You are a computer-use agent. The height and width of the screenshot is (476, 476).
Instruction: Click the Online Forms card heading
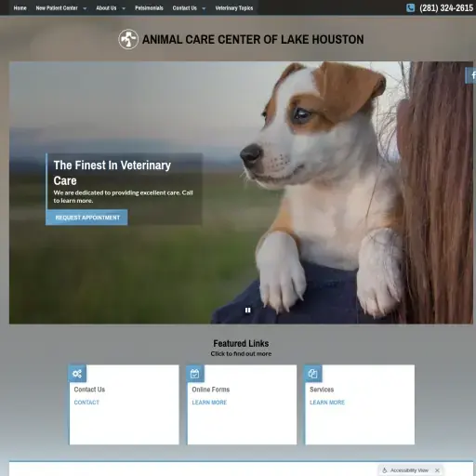(211, 390)
